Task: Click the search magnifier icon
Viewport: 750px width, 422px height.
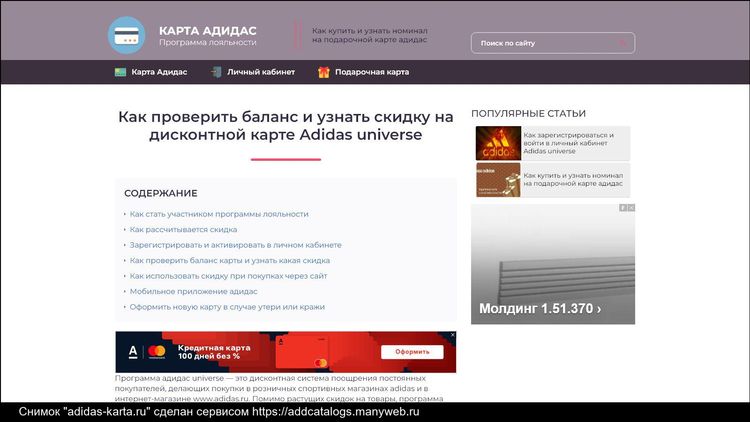Action: (x=622, y=43)
